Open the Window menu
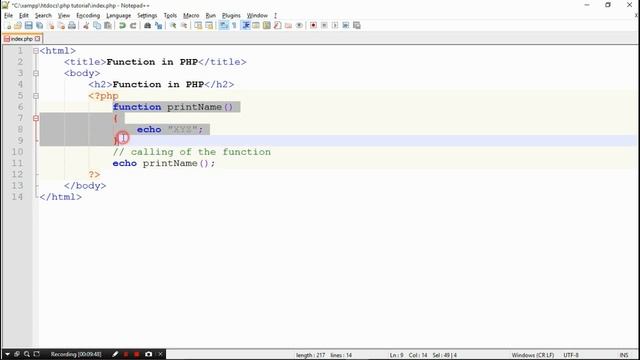The width and height of the screenshot is (640, 360). pyautogui.click(x=257, y=16)
